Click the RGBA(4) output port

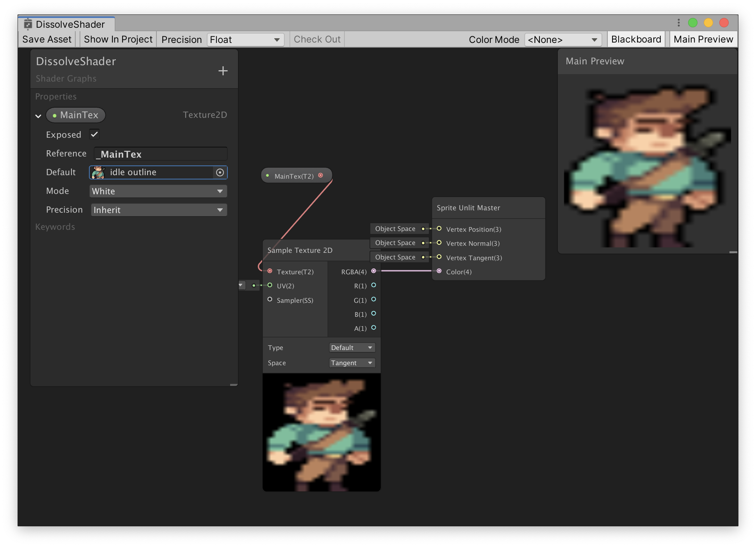coord(374,271)
